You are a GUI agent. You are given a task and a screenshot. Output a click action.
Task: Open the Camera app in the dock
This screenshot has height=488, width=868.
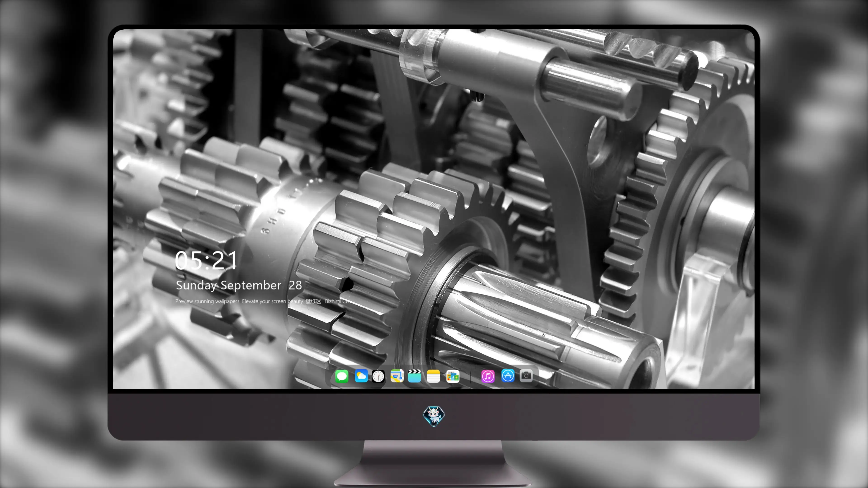pos(526,376)
